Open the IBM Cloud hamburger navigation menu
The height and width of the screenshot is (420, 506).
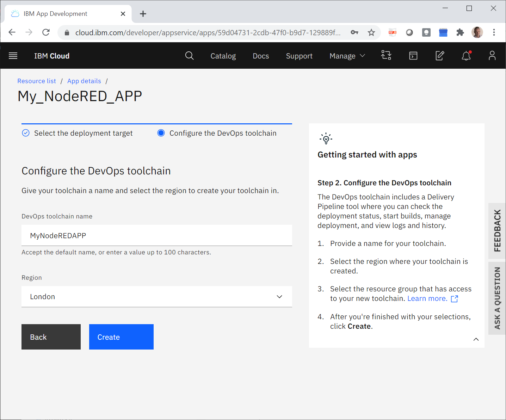13,56
